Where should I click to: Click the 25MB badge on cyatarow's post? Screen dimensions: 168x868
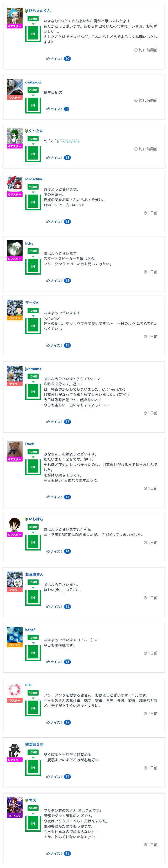33,90
